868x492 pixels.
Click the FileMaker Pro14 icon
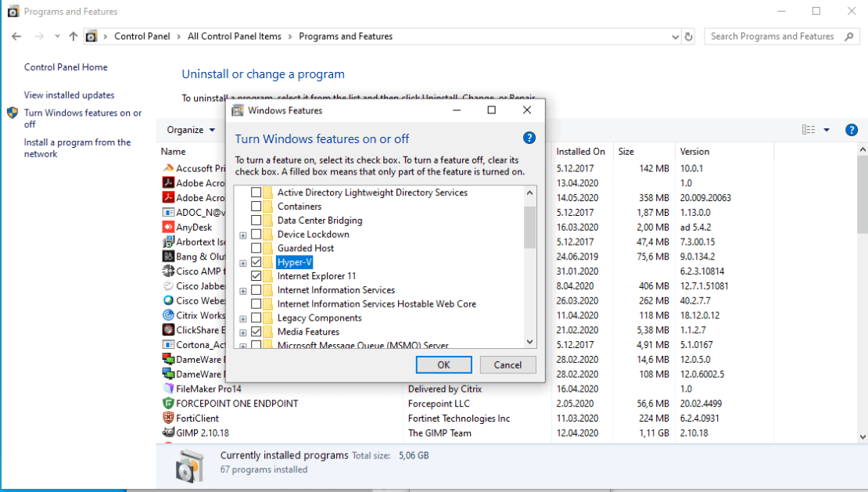click(168, 389)
